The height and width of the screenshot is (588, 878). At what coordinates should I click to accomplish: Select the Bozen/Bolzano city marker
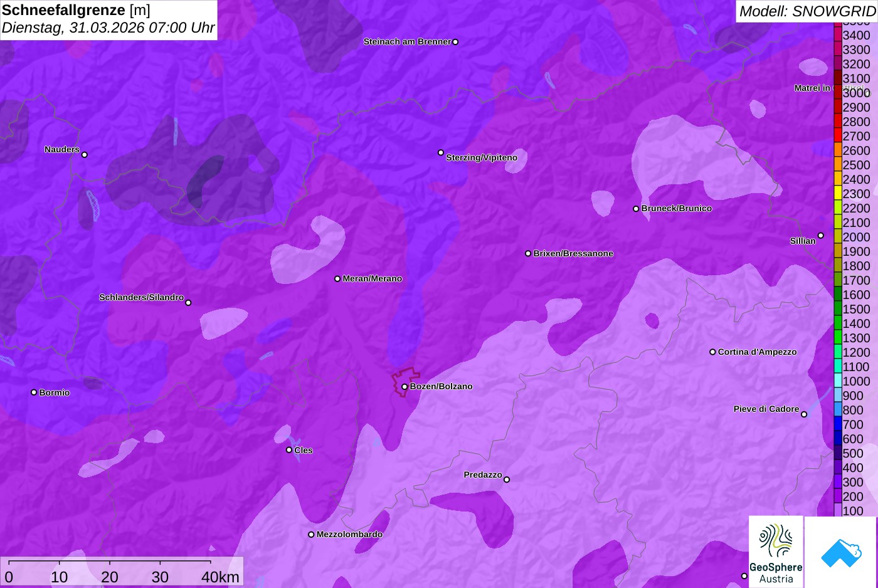pyautogui.click(x=405, y=387)
